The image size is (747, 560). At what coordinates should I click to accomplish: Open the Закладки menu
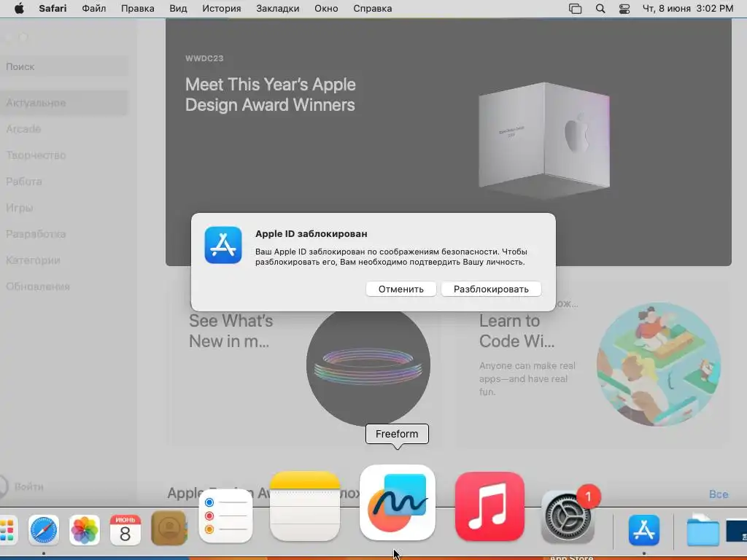[x=278, y=8]
